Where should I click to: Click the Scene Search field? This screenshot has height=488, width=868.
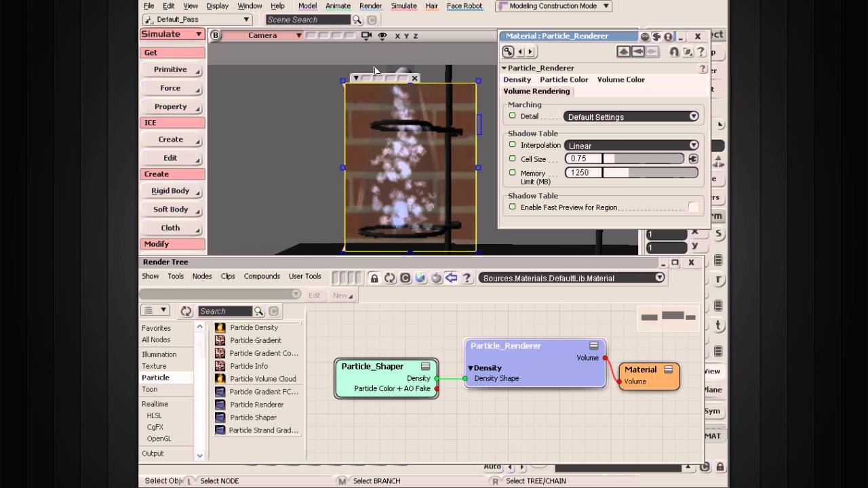308,20
